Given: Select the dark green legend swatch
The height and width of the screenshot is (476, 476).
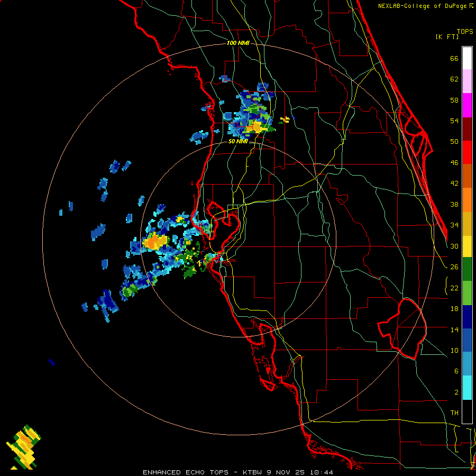Looking at the screenshot, I should click(x=467, y=269).
